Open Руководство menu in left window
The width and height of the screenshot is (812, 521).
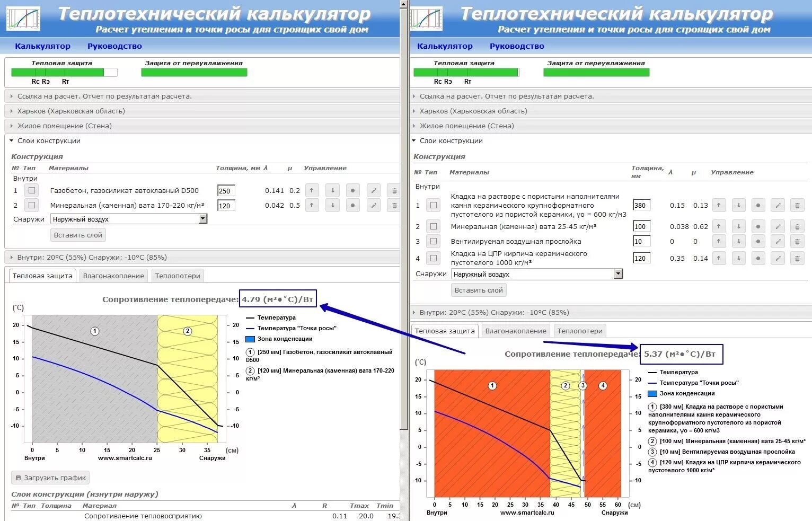pos(114,46)
